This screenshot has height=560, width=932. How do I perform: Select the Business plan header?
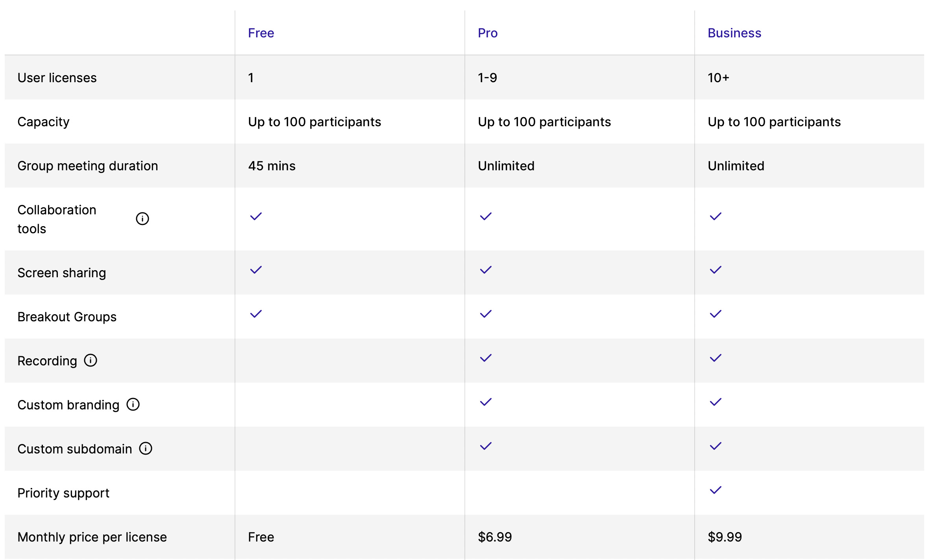734,33
